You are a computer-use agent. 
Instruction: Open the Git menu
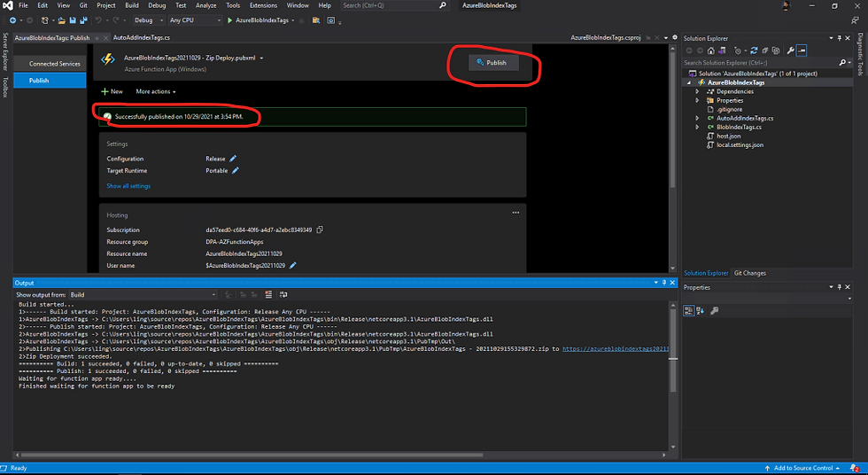(83, 5)
